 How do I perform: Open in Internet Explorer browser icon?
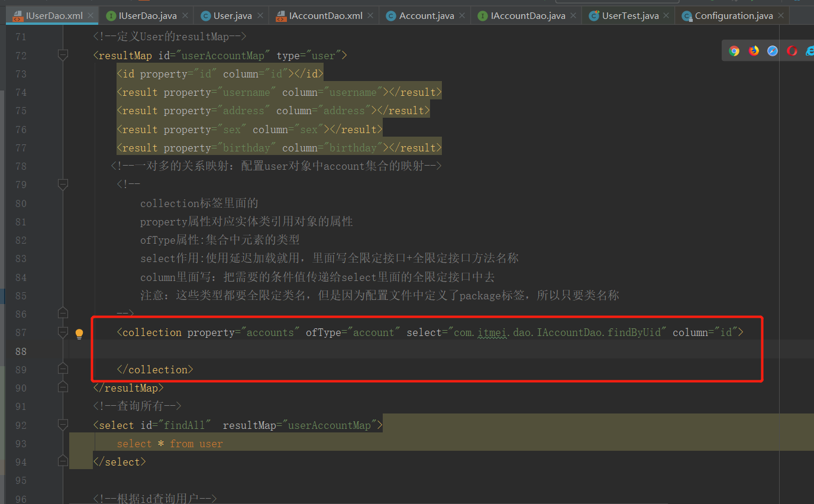pyautogui.click(x=809, y=51)
